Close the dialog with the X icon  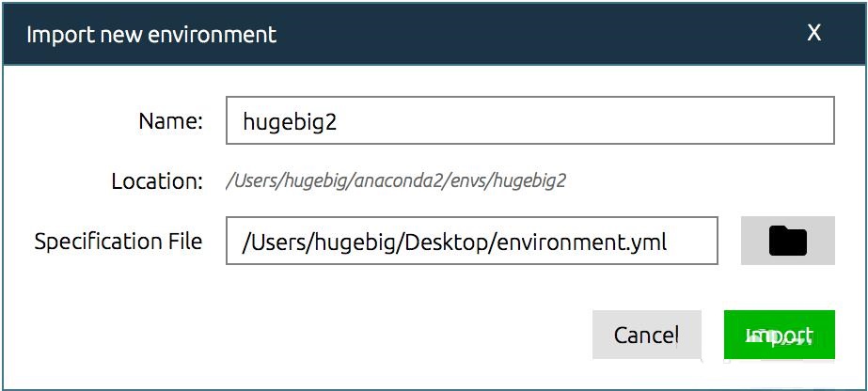coord(814,33)
